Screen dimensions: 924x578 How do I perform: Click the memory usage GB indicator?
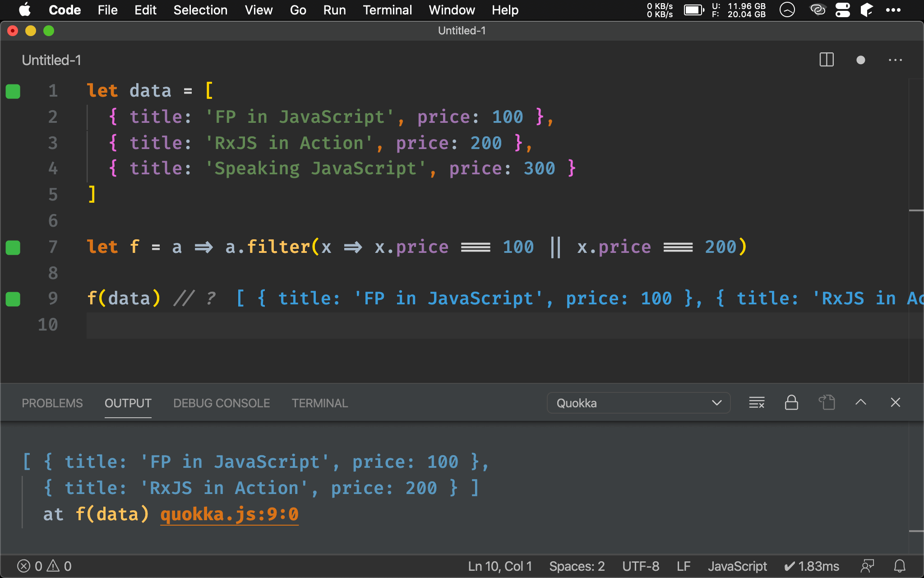(739, 10)
